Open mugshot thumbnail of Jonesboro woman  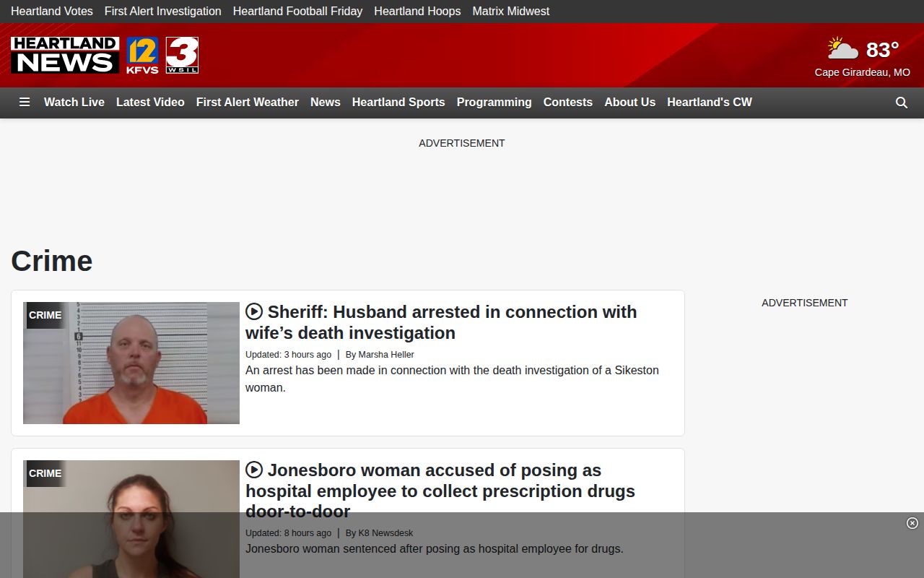131,519
